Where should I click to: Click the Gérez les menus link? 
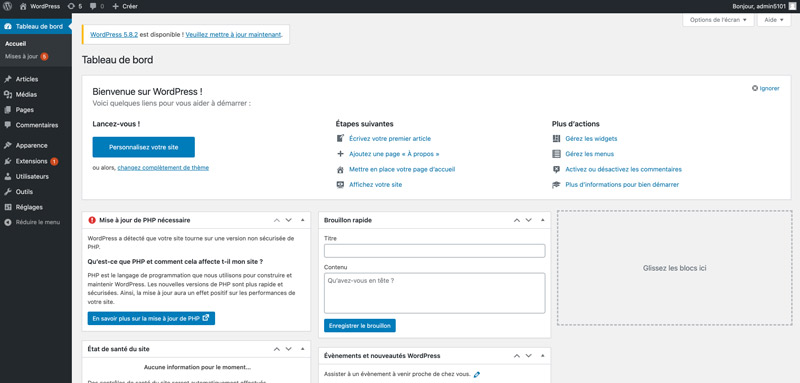click(589, 154)
